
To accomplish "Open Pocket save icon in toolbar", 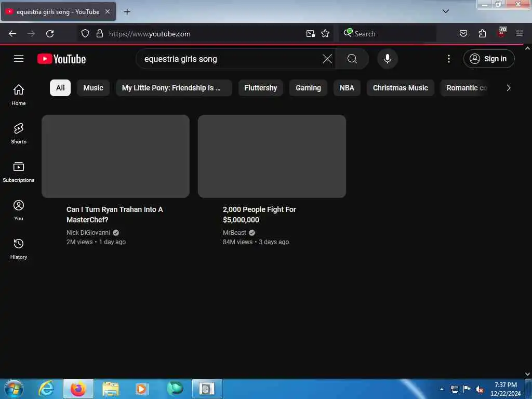I will pos(463,34).
